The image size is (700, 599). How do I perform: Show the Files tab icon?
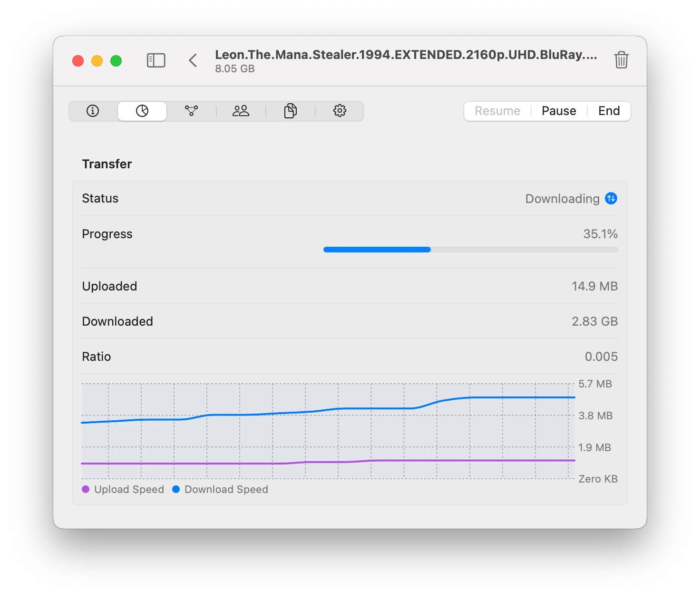point(290,111)
